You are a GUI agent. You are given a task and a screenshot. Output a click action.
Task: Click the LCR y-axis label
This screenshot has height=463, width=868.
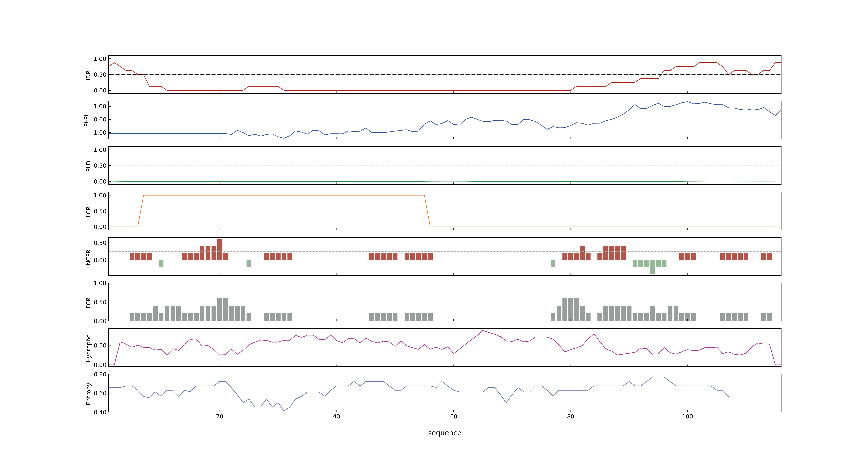point(88,211)
